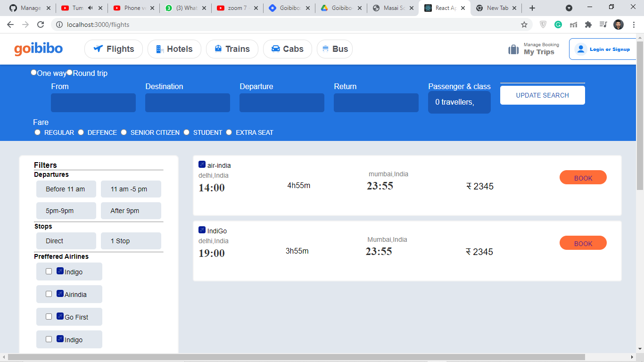Open the Departure date picker
This screenshot has width=644, height=362.
coord(281,102)
